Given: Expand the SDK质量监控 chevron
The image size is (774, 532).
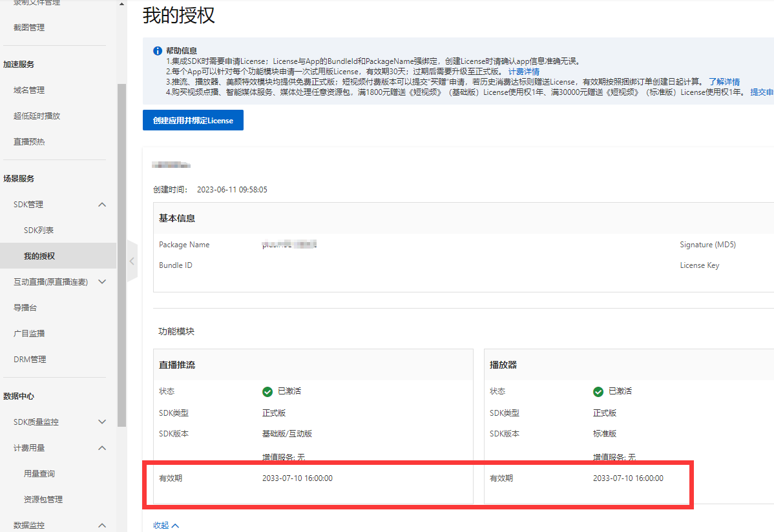Looking at the screenshot, I should (x=102, y=422).
